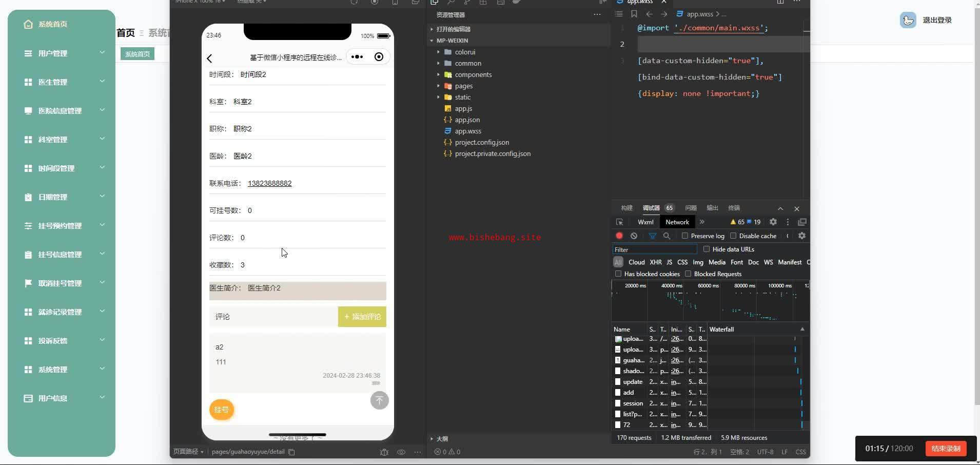This screenshot has height=465, width=980.
Task: Click the red record network log icon
Action: tap(619, 236)
